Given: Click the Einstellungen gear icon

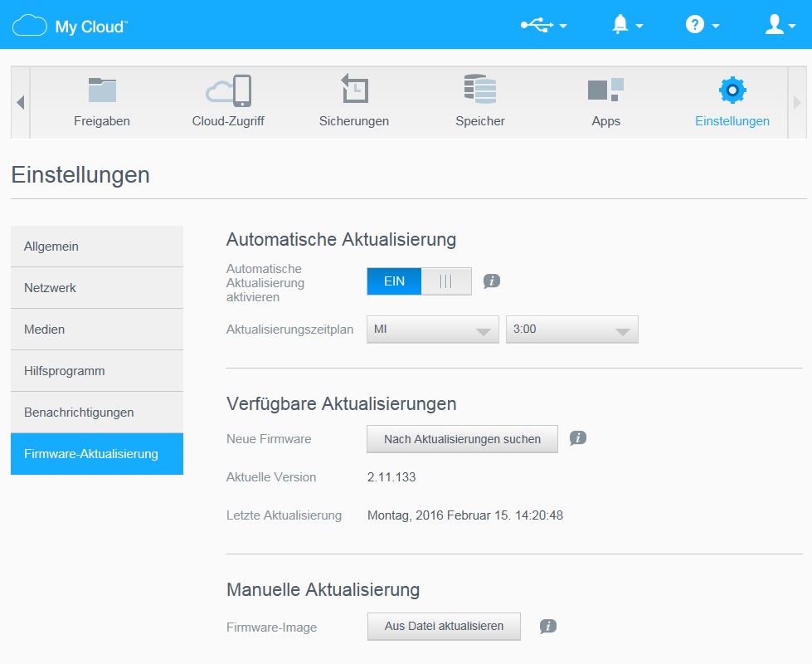Looking at the screenshot, I should point(732,90).
